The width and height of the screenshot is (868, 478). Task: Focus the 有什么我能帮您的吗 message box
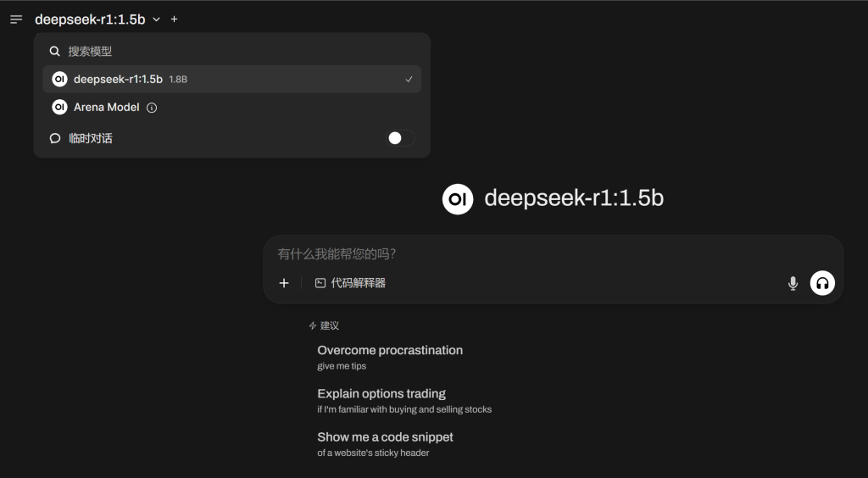click(553, 254)
